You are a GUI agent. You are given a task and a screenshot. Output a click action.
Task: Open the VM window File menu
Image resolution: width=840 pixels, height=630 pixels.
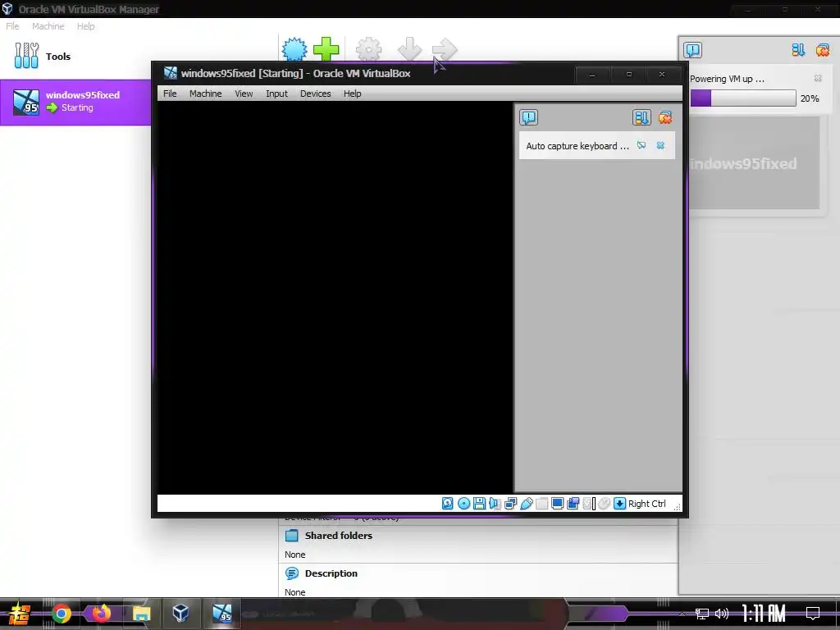[x=170, y=94]
